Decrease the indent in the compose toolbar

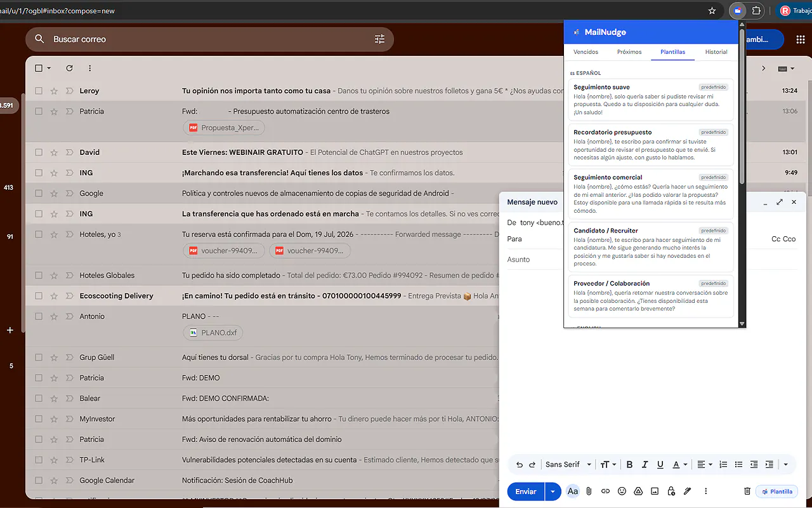754,465
